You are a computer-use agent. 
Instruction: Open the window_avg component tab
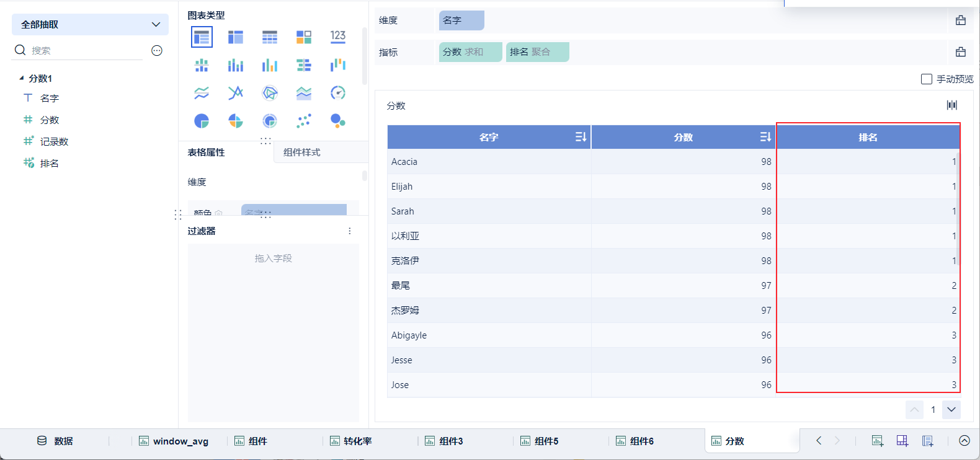point(174,441)
